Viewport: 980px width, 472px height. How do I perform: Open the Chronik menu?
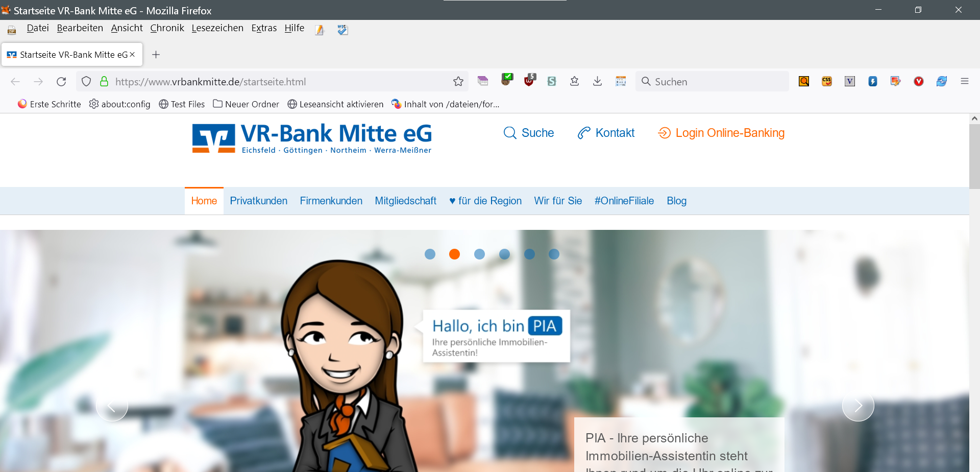click(x=167, y=28)
